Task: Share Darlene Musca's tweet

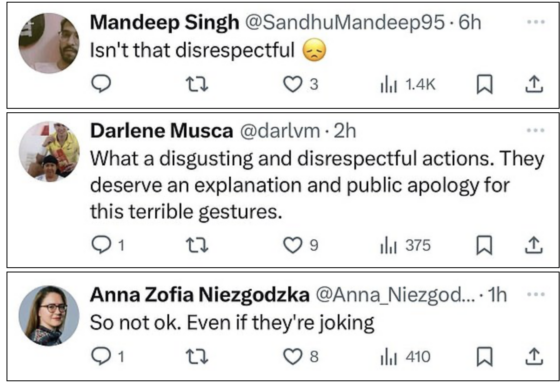Action: tap(534, 245)
